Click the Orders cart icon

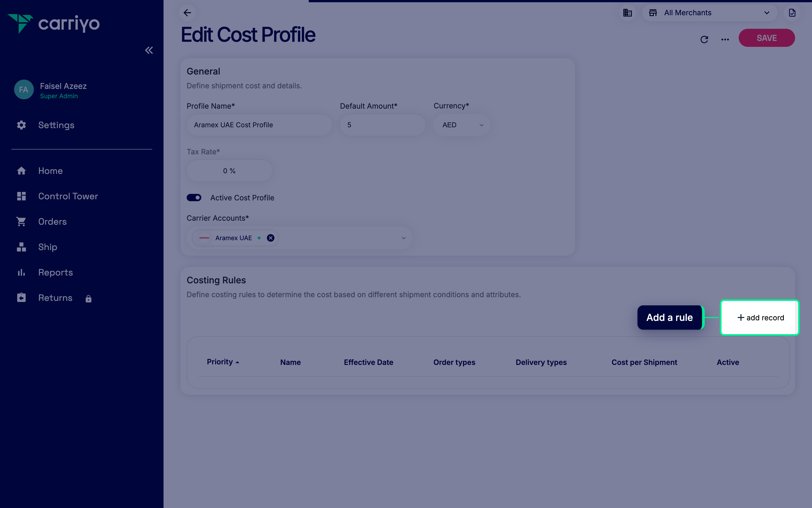pyautogui.click(x=21, y=222)
